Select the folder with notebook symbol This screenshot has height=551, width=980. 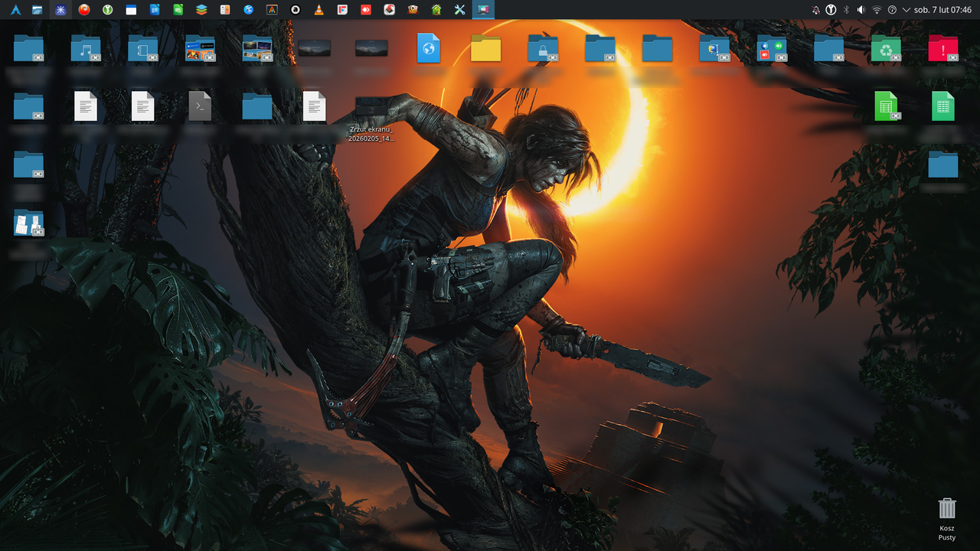(143, 49)
